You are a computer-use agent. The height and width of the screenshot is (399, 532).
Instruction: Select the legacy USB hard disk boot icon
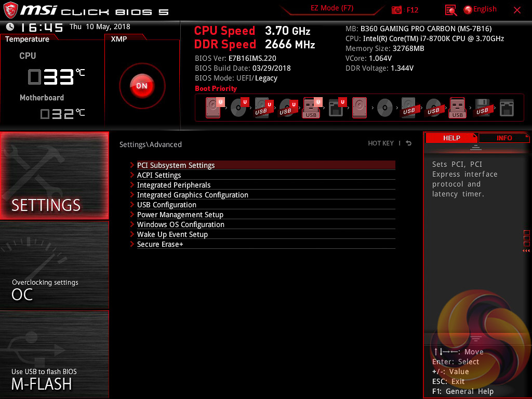point(409,108)
